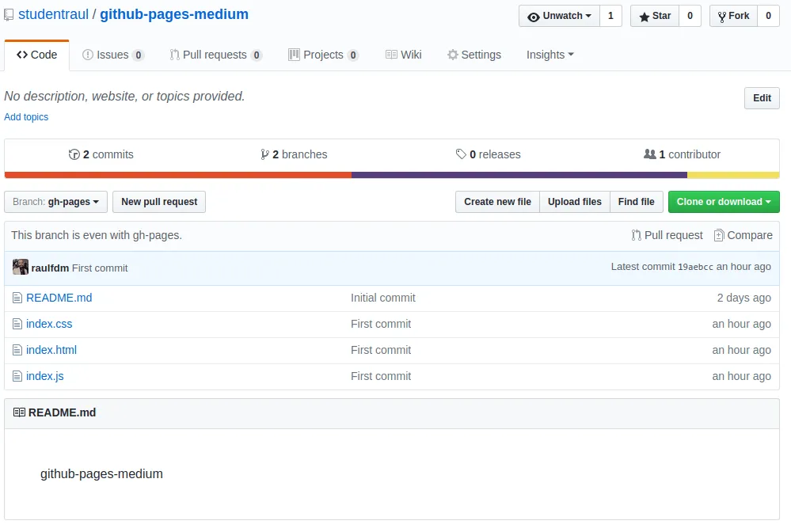Click the tag icon next to 0 releases
791x532 pixels.
[461, 154]
